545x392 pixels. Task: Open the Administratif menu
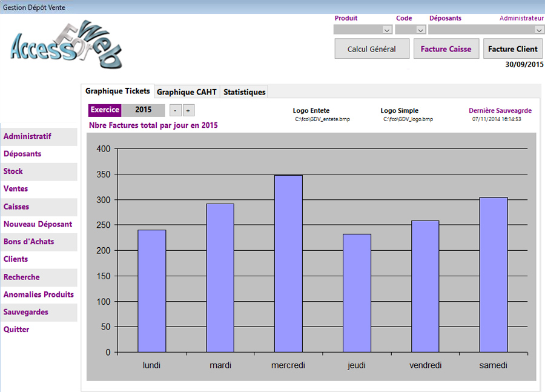click(27, 136)
